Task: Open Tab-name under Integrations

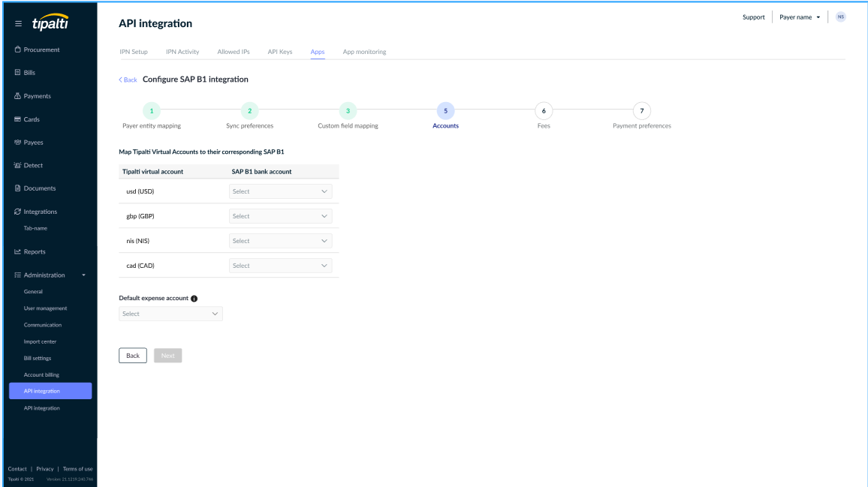Action: [35, 229]
